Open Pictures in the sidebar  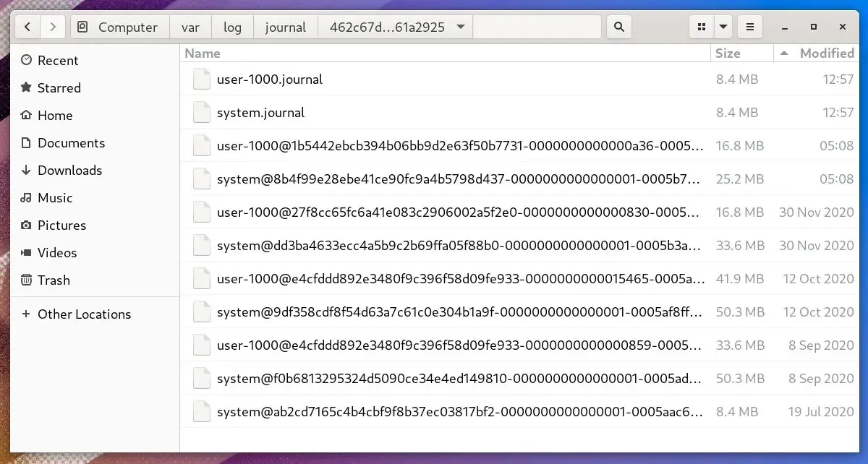pos(95,225)
